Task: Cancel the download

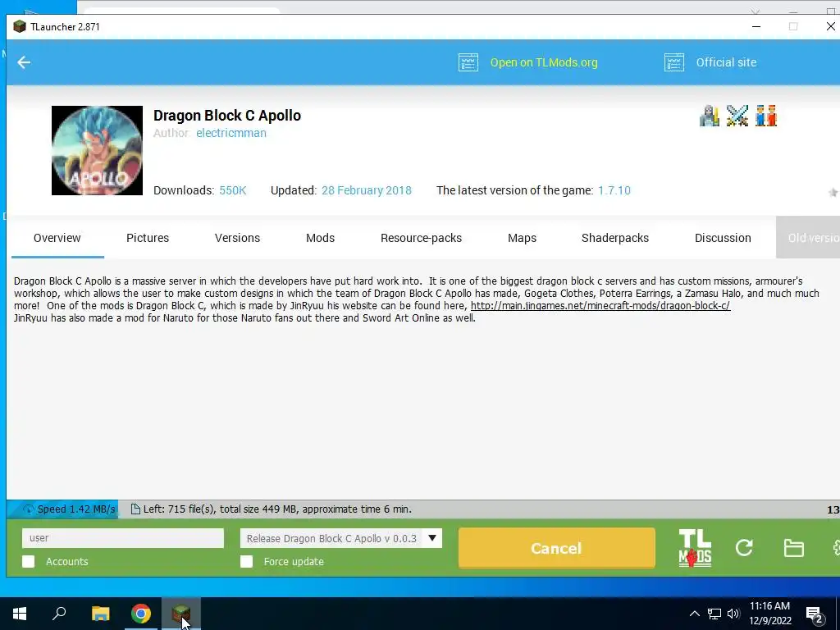Action: pyautogui.click(x=557, y=548)
